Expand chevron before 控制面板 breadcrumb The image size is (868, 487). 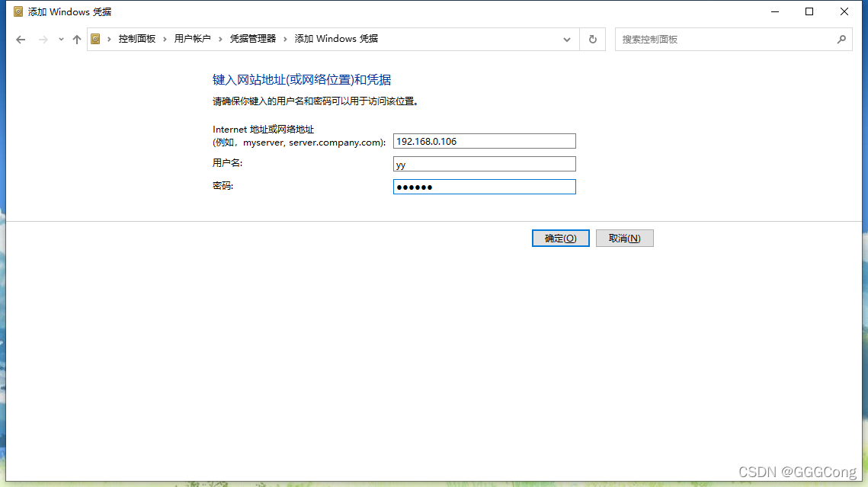(x=109, y=39)
